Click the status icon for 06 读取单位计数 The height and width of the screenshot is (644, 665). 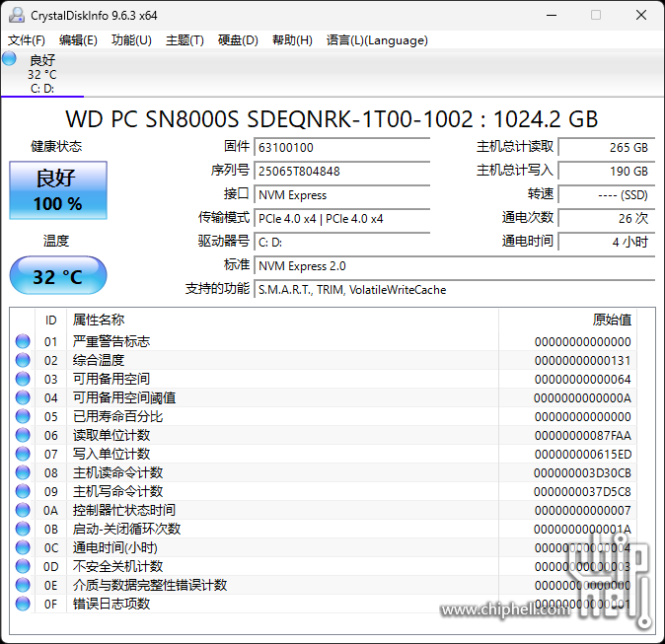coord(23,435)
